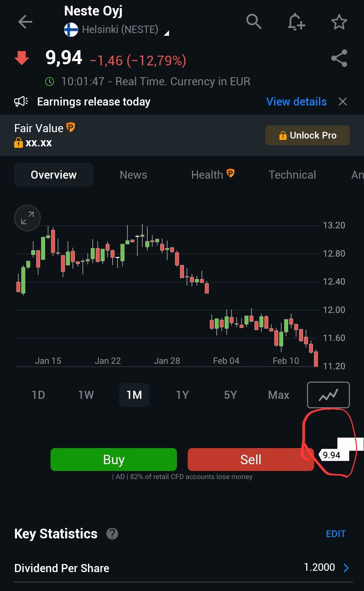Tap the Dividend Per Share row label
This screenshot has width=364, height=591.
click(62, 568)
